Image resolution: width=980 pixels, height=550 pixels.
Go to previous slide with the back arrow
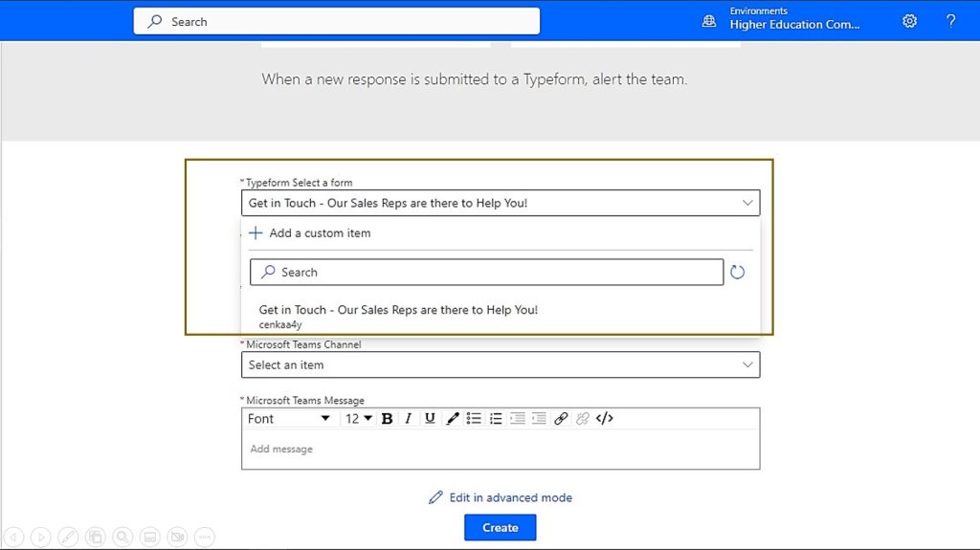point(13,537)
